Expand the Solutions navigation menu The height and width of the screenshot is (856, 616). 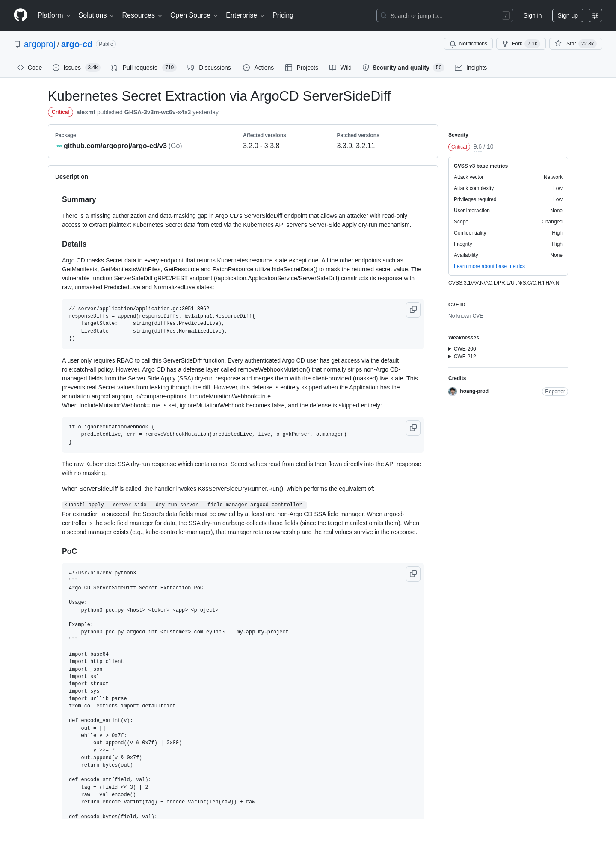click(96, 15)
